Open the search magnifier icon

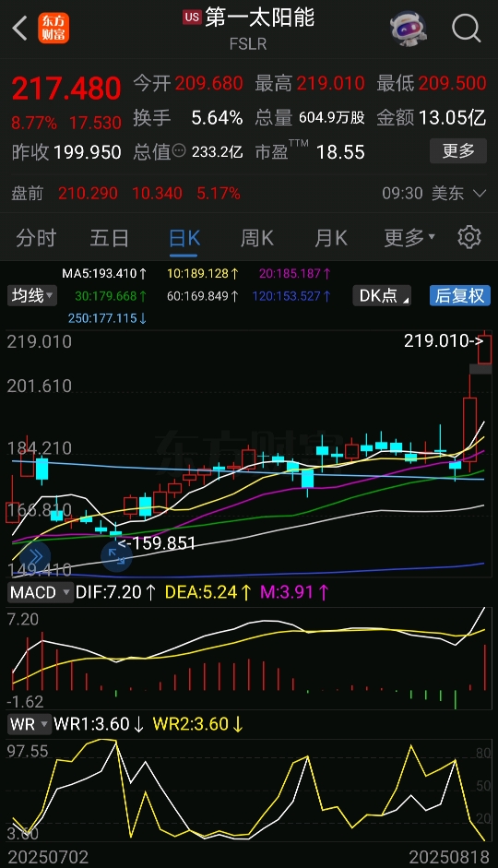click(466, 28)
